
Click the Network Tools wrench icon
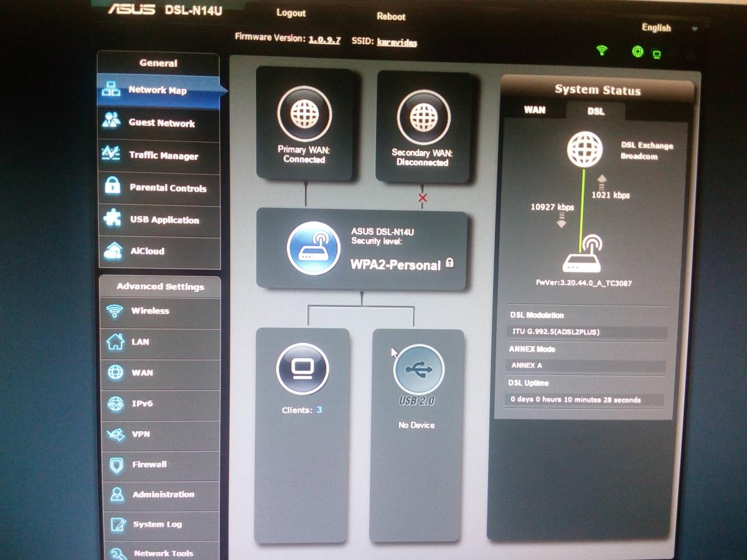click(118, 553)
